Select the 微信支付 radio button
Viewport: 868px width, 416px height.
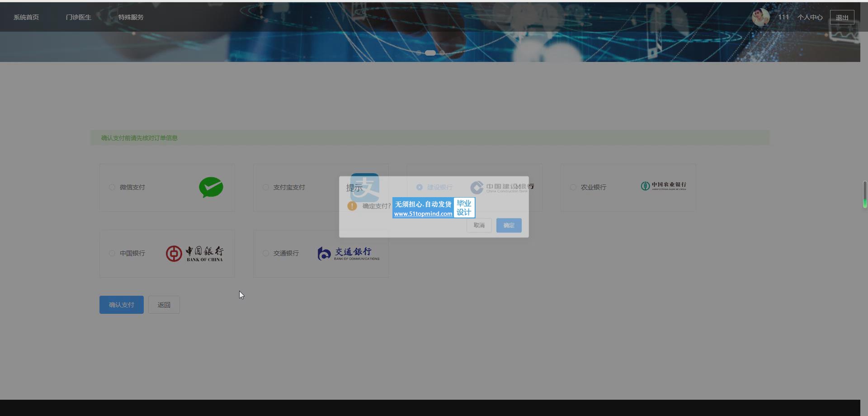[x=112, y=187]
